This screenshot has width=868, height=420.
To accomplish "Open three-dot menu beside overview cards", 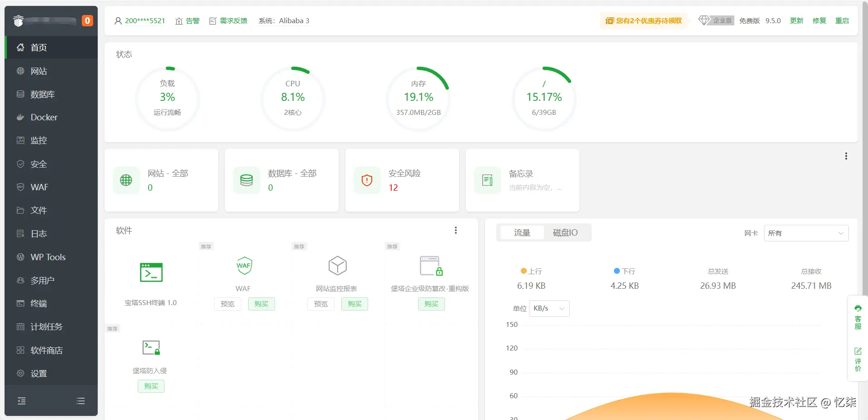I will pyautogui.click(x=846, y=156).
